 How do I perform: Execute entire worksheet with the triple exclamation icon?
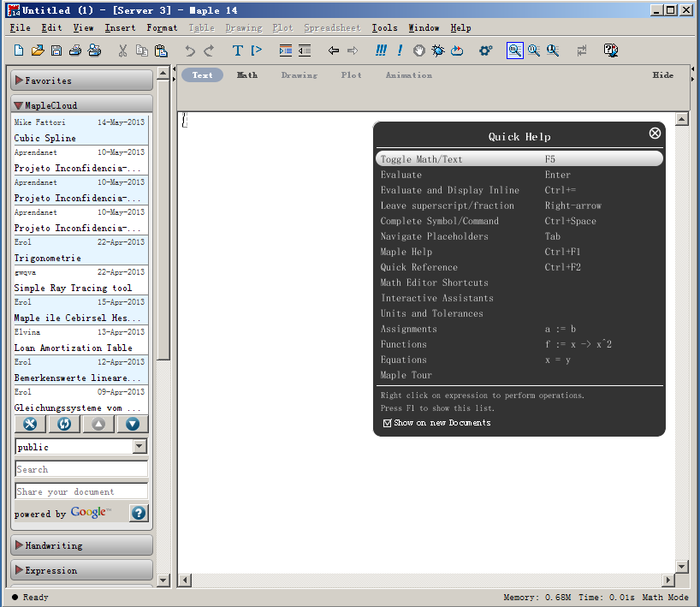pyautogui.click(x=381, y=51)
